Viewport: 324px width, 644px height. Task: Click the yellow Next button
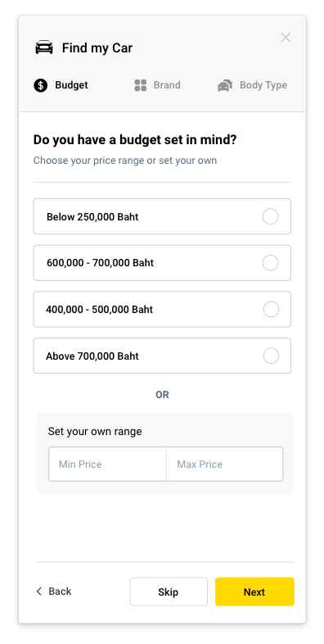tap(254, 592)
